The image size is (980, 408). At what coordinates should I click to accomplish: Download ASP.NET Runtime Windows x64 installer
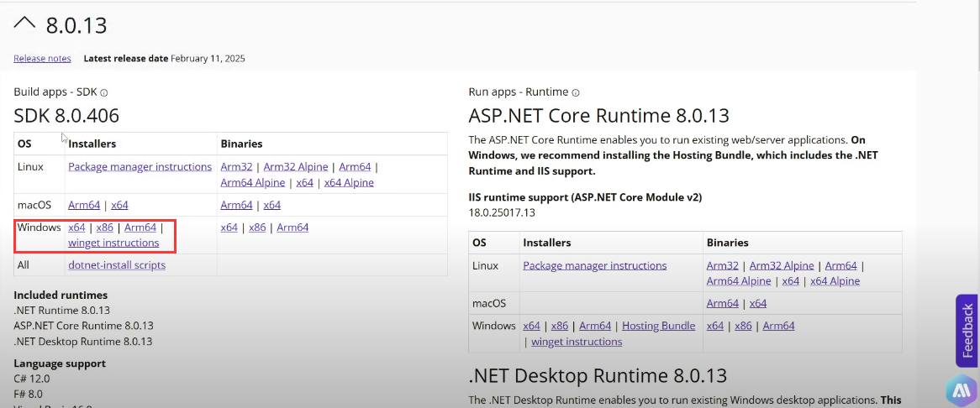531,326
